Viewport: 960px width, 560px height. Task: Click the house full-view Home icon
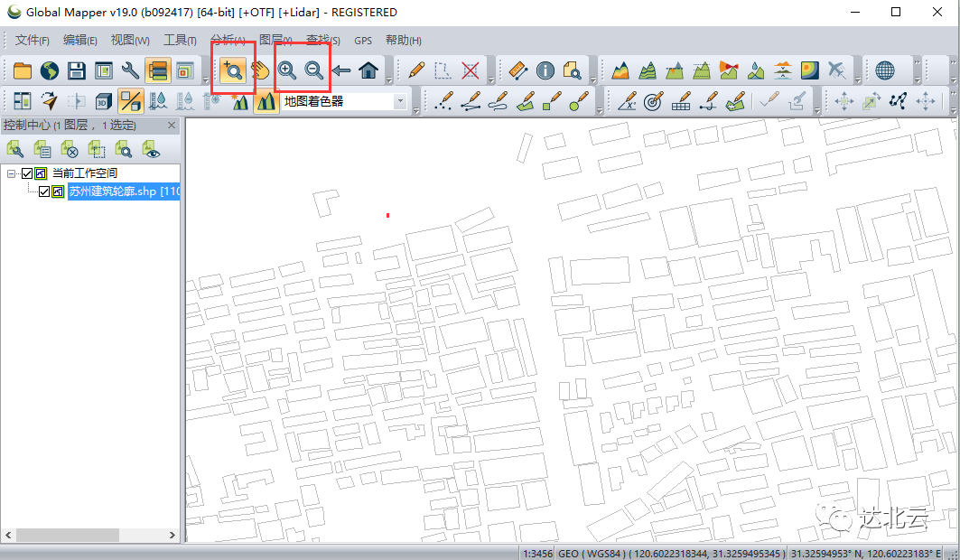pyautogui.click(x=368, y=70)
